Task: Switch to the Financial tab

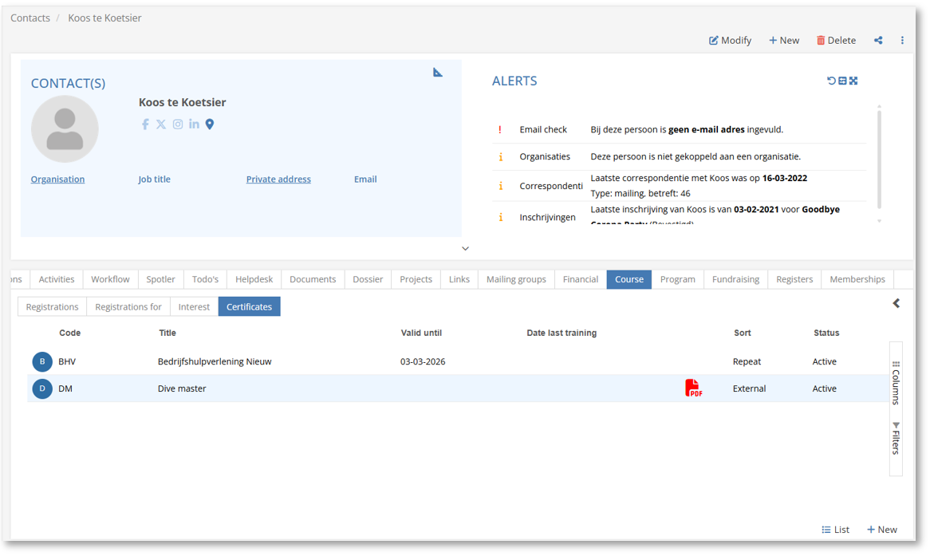Action: coord(580,279)
